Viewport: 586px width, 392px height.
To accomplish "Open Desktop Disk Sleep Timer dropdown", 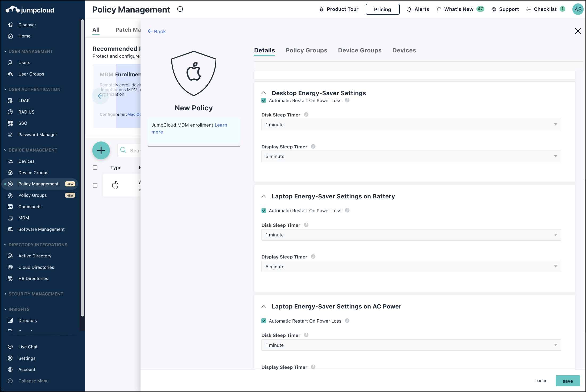I will (x=411, y=125).
